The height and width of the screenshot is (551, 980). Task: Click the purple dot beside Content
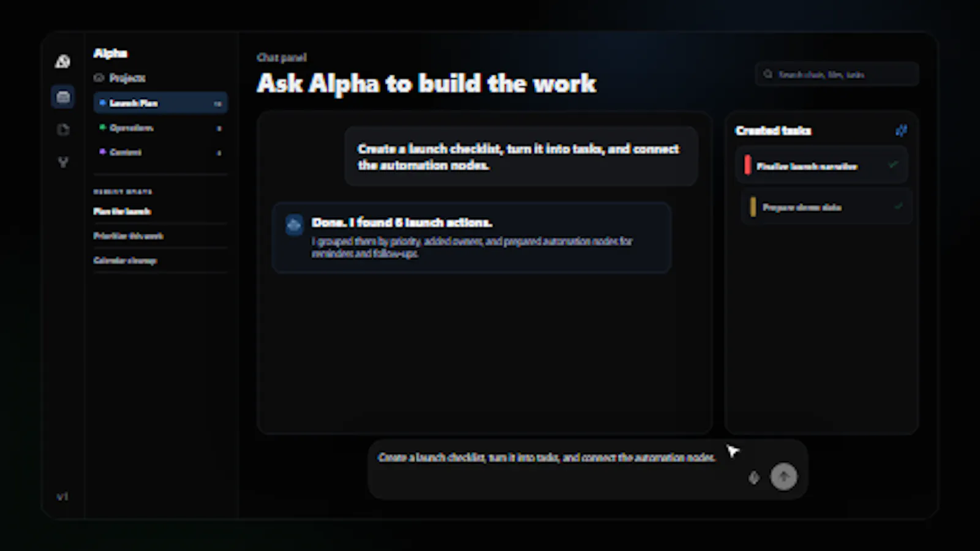point(102,152)
